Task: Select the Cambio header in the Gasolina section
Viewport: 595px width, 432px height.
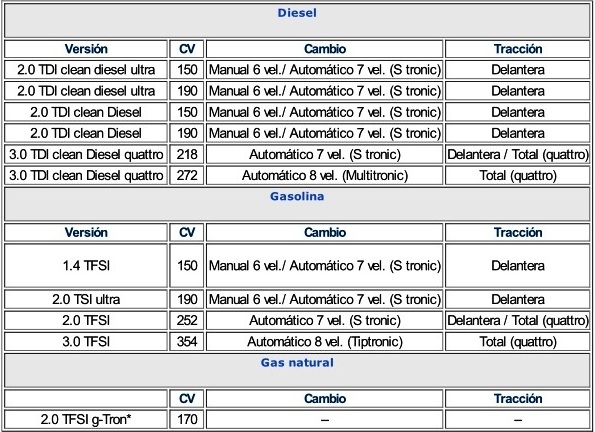Action: [x=324, y=232]
